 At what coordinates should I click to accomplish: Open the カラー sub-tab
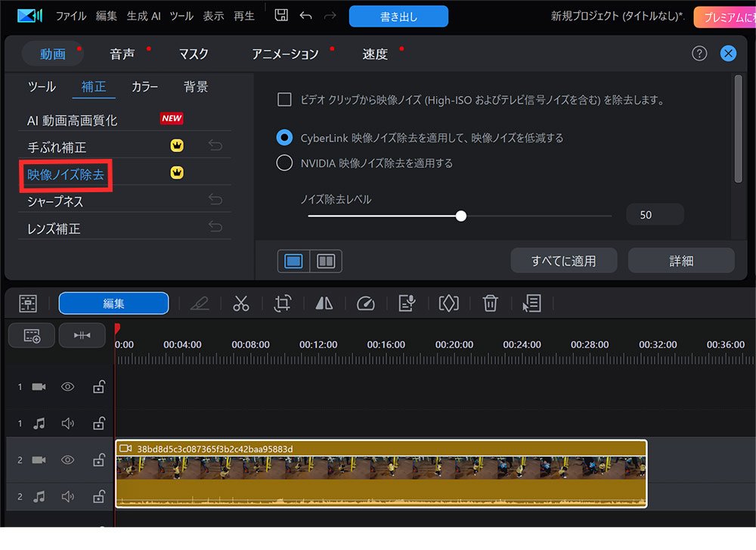pos(144,87)
